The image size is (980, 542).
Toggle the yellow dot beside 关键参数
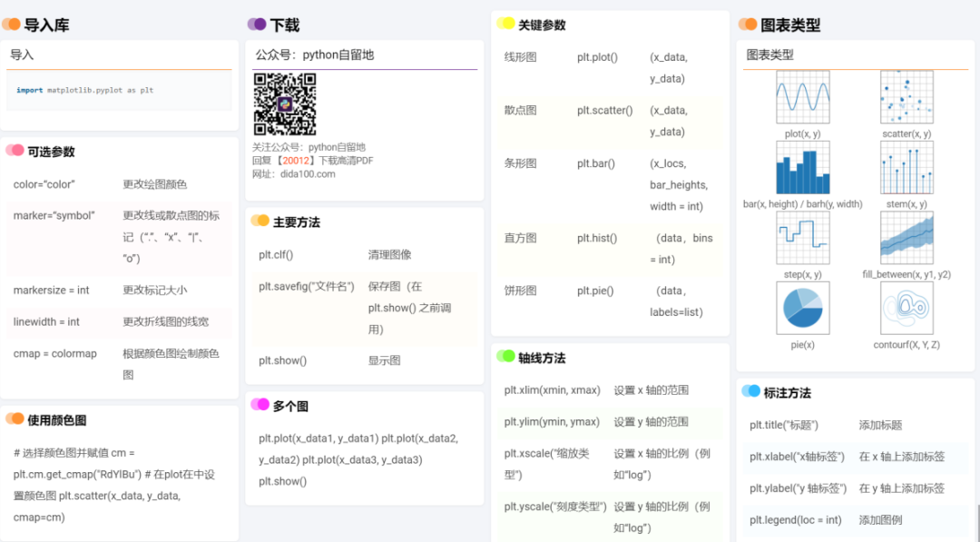tap(505, 23)
